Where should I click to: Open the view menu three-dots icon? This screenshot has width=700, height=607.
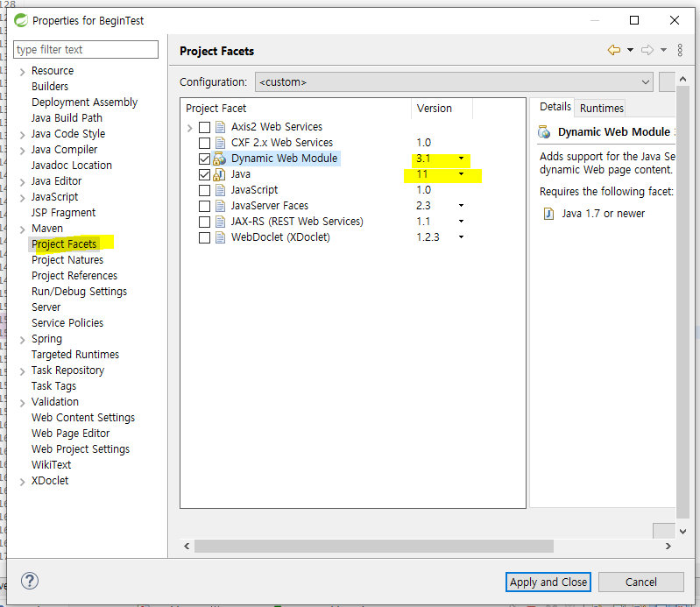(680, 50)
